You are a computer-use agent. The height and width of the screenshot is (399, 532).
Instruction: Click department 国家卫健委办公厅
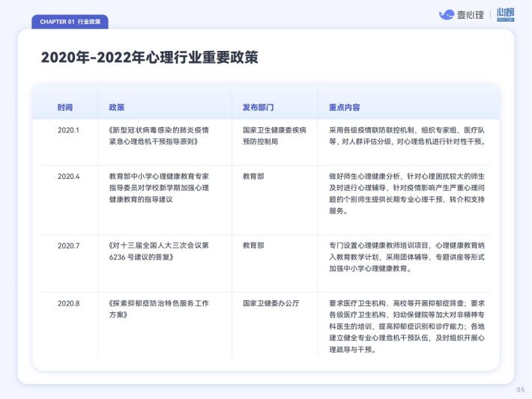tap(271, 303)
